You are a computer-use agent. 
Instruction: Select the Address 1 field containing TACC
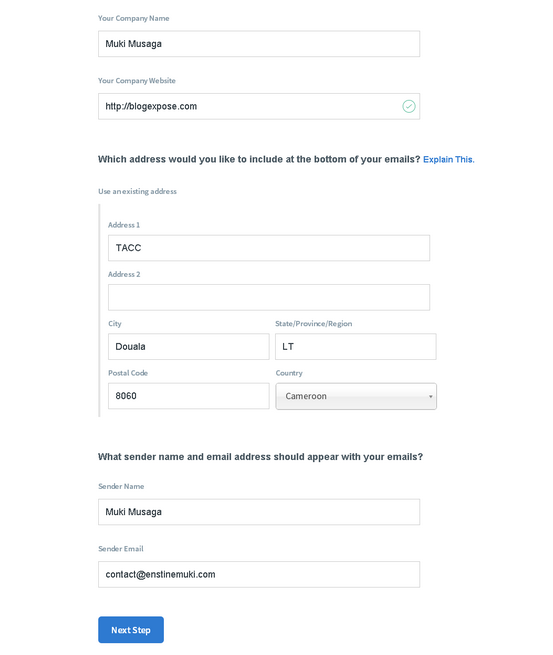click(x=269, y=248)
